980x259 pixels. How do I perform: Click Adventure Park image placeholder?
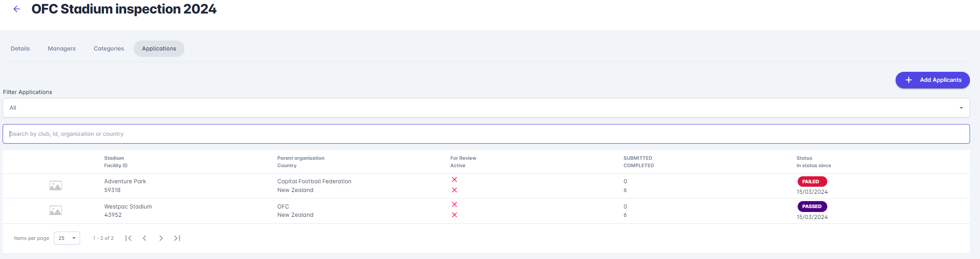coord(55,186)
